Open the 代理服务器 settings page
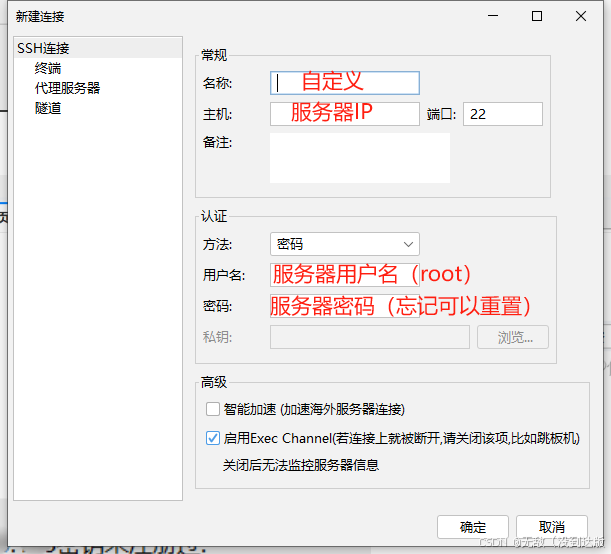 [67, 88]
